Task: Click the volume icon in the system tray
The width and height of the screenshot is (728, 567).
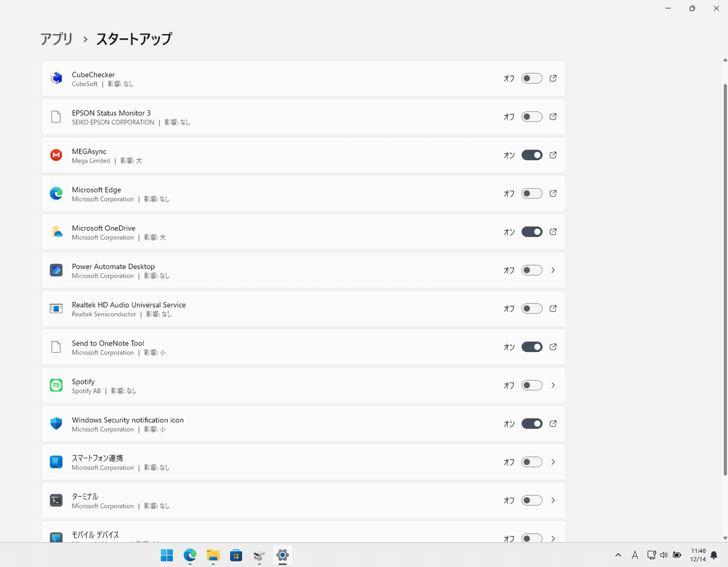Action: (662, 554)
